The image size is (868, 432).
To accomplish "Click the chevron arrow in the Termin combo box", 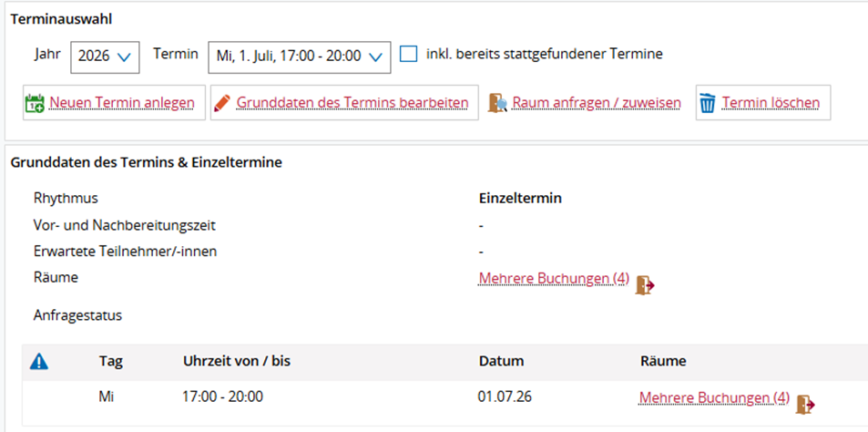I will pyautogui.click(x=376, y=57).
